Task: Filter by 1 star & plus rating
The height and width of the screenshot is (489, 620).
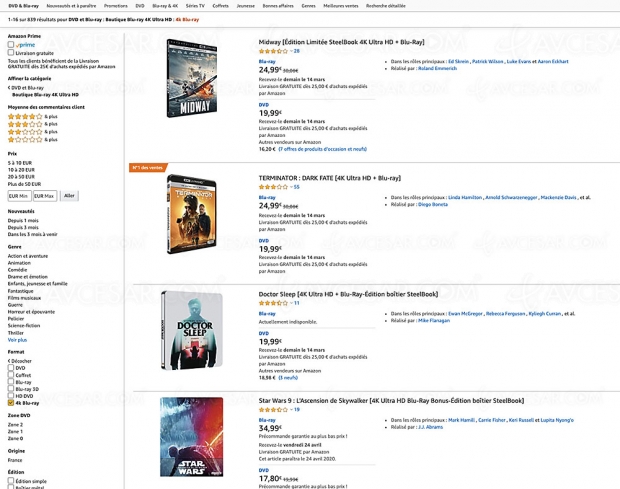Action: coord(32,140)
